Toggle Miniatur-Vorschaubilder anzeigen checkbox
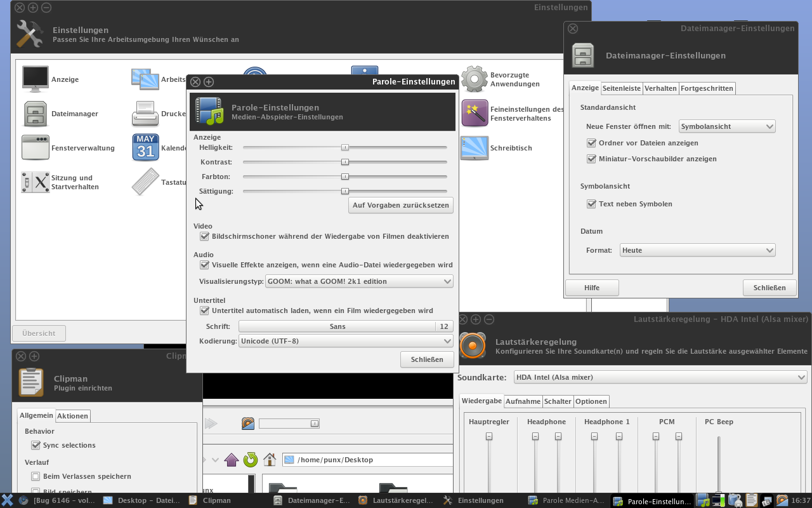The width and height of the screenshot is (812, 508). pos(592,159)
